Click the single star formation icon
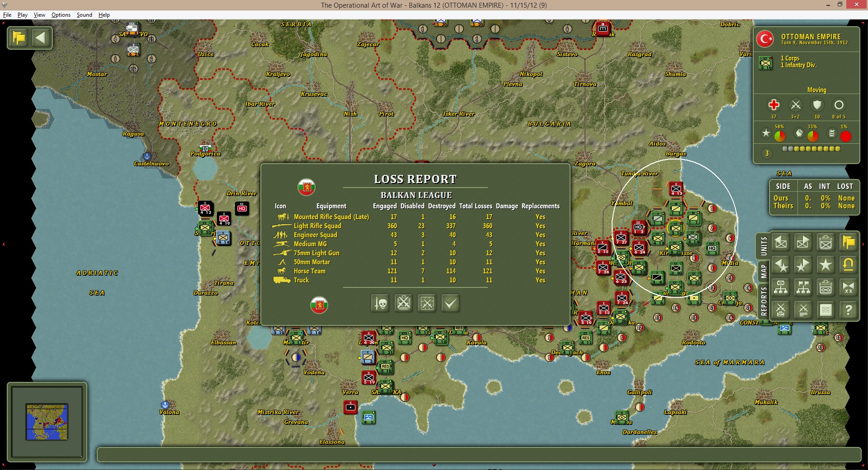The width and height of the screenshot is (868, 470). [x=826, y=265]
